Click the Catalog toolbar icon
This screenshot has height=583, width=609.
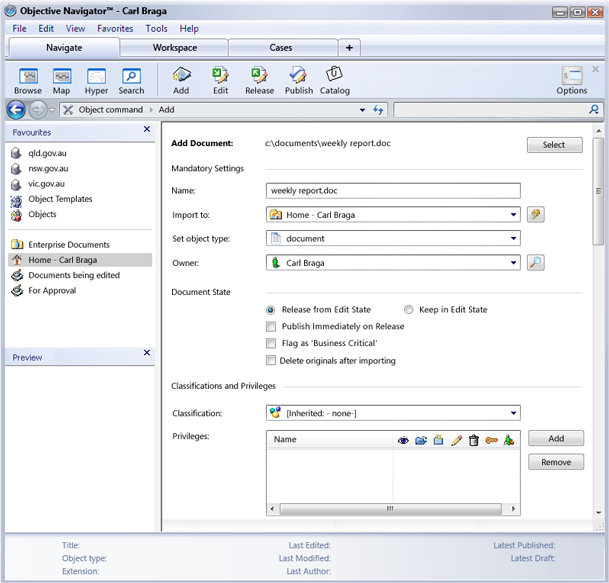(x=334, y=80)
